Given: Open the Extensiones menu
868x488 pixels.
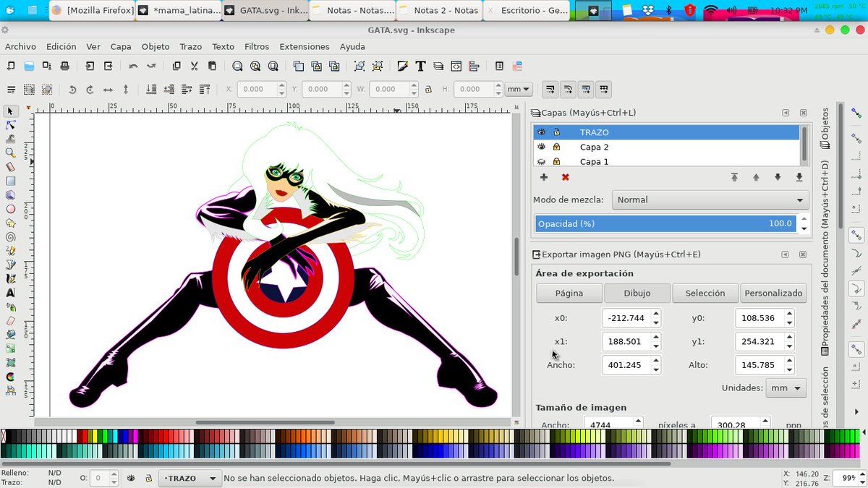Looking at the screenshot, I should [x=305, y=46].
